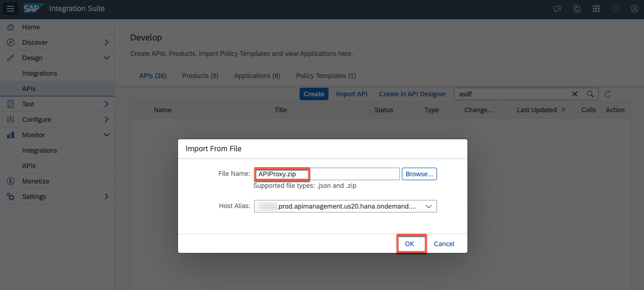Image resolution: width=644 pixels, height=290 pixels.
Task: Open the hamburger navigation menu
Action: (x=11, y=9)
